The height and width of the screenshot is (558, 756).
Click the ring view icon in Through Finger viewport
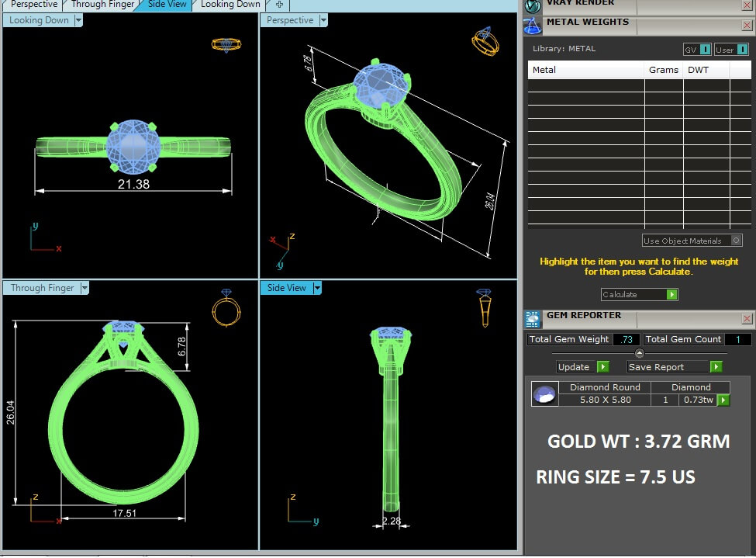point(225,308)
